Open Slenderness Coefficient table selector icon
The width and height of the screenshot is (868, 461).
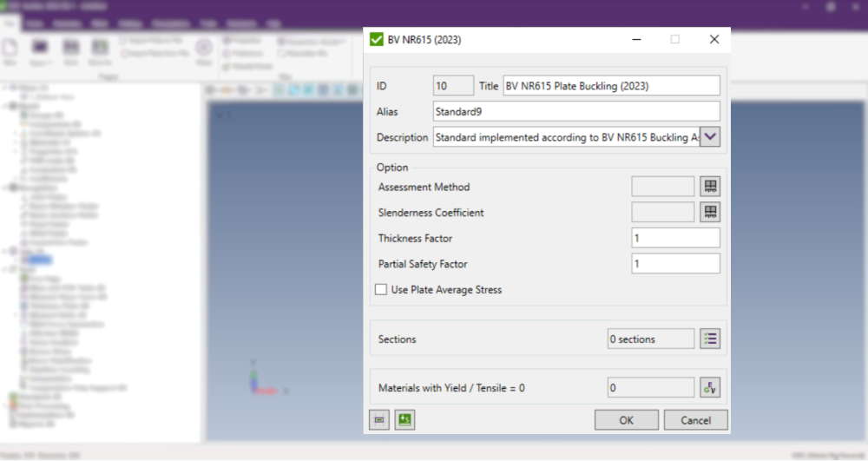coord(710,212)
